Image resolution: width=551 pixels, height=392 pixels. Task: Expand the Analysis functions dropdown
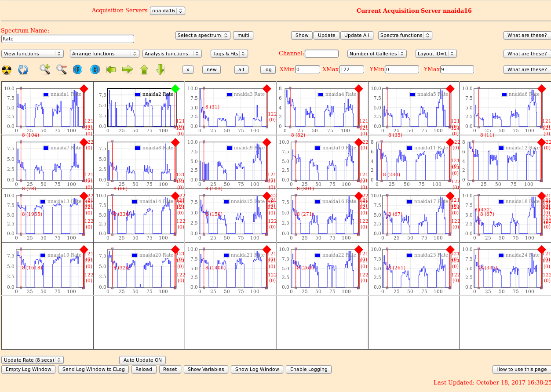point(172,54)
